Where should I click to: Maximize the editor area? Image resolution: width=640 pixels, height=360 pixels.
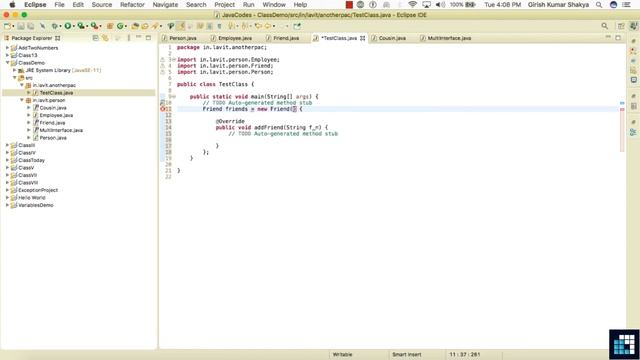[618, 38]
